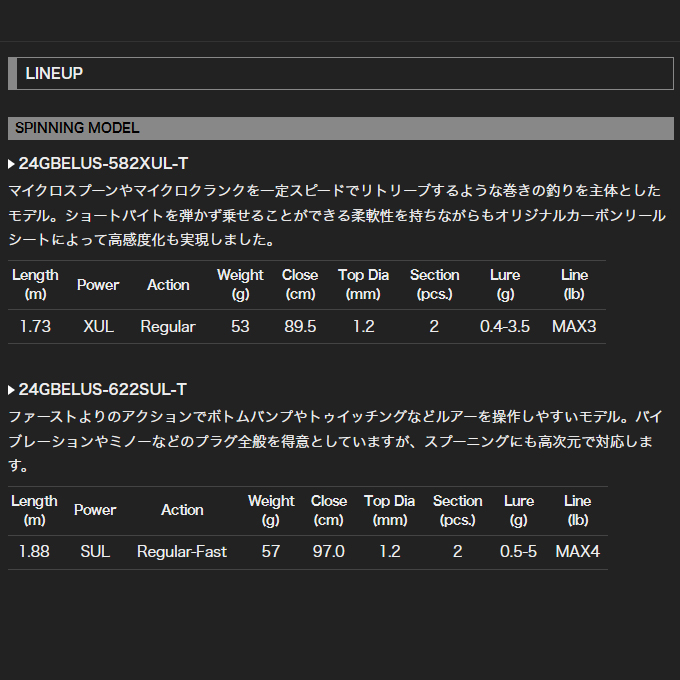Screen dimensions: 680x680
Task: Click the 89.5 close length value
Action: pos(299,327)
